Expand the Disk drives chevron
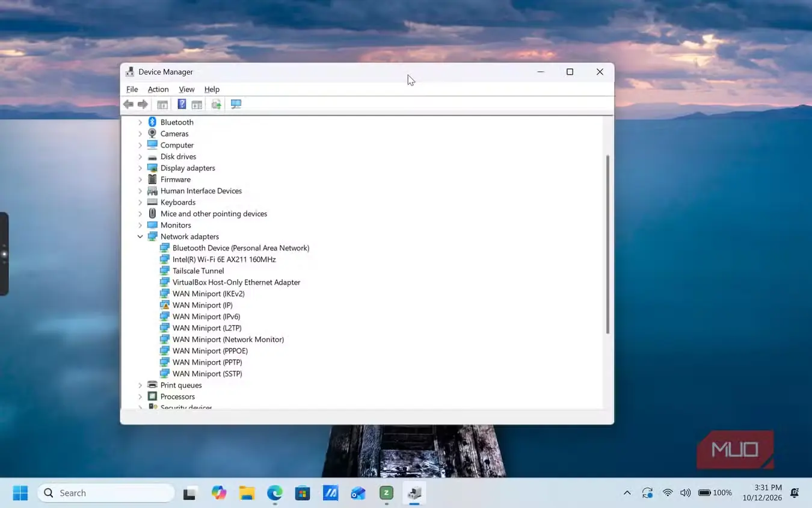 click(140, 156)
